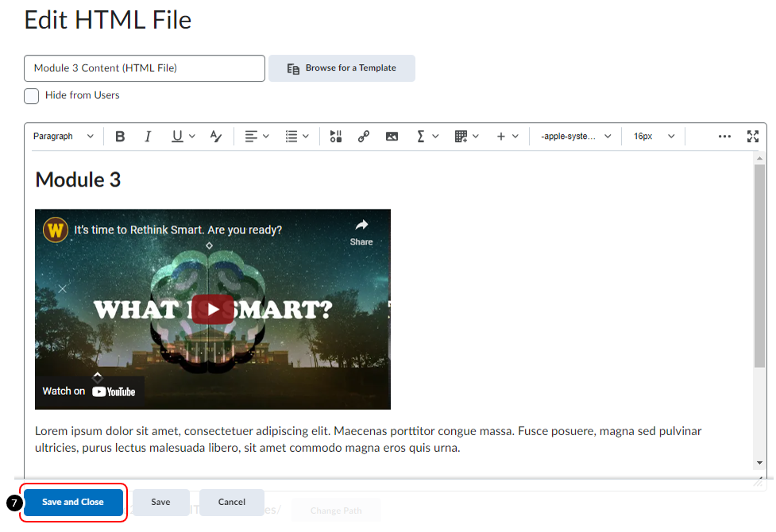Open the equation editor with the sigma icon
This screenshot has width=776, height=532.
point(423,136)
